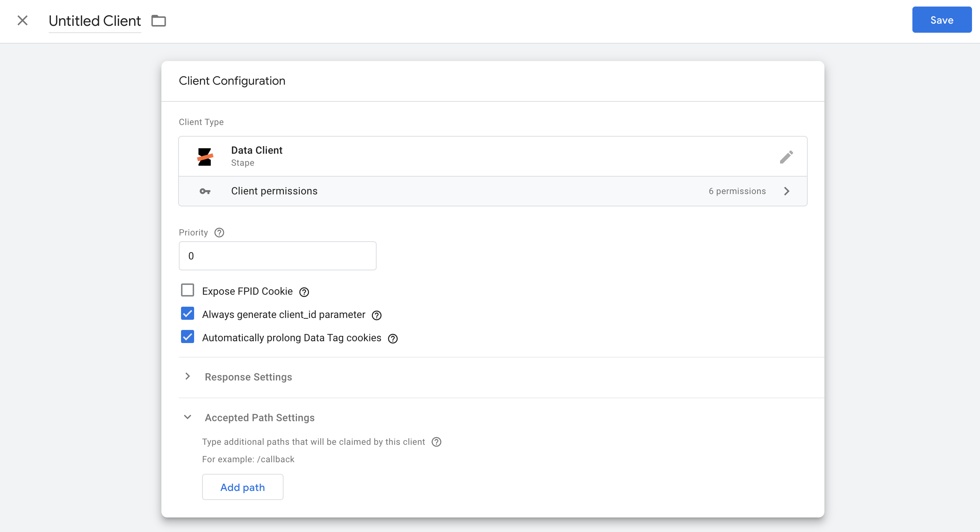Click the Add path button
Image resolution: width=980 pixels, height=532 pixels.
[243, 487]
